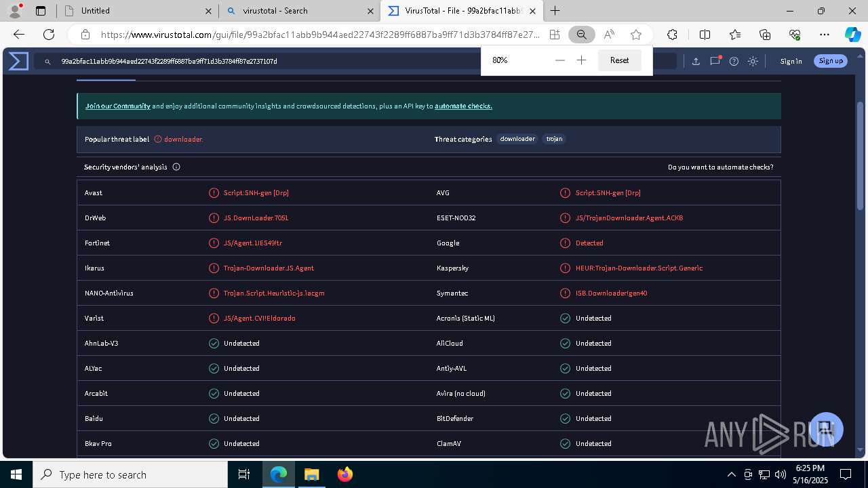Click the zoom magnifier icon in address bar
Viewport: 868px width, 488px height.
(582, 35)
